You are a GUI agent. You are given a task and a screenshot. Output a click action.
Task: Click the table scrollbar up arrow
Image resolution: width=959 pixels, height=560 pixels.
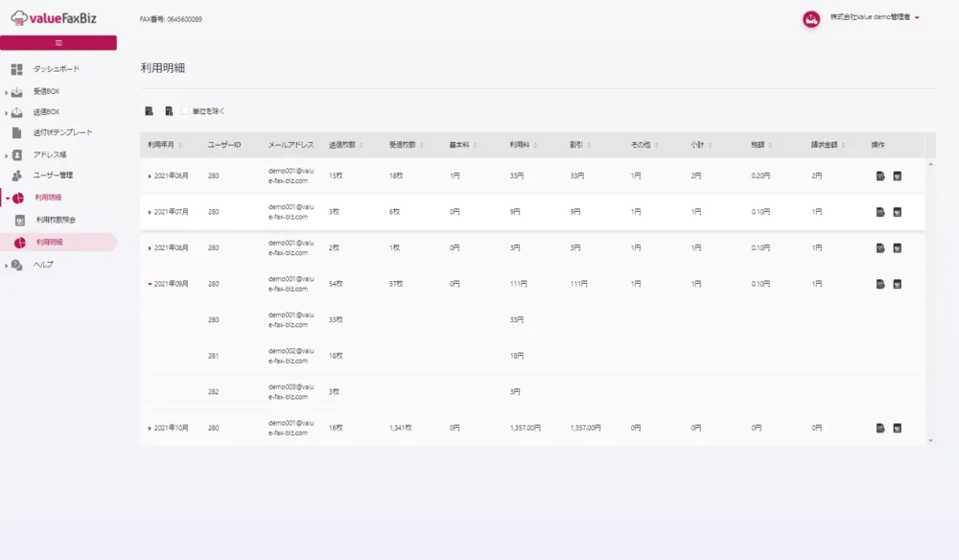click(x=930, y=165)
